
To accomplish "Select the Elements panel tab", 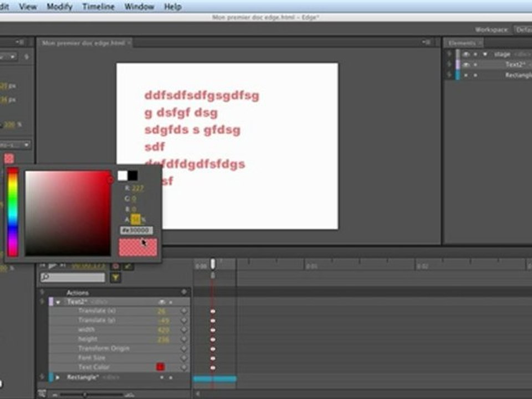I will (463, 43).
